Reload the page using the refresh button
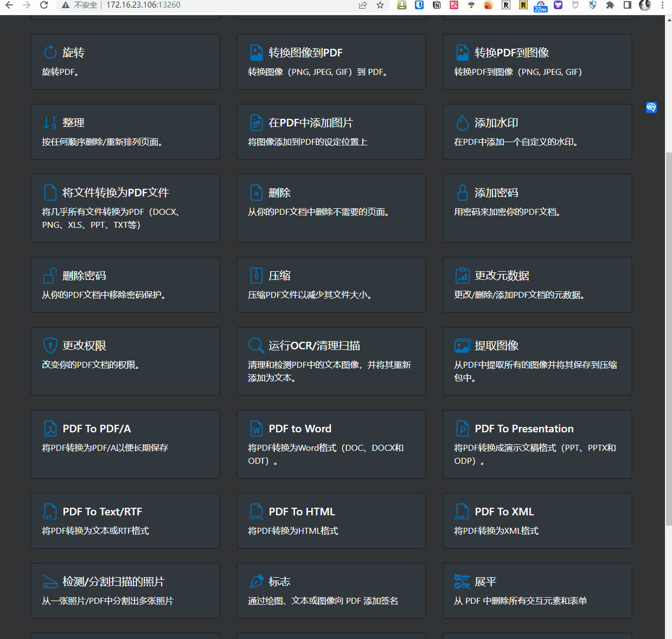 [44, 5]
